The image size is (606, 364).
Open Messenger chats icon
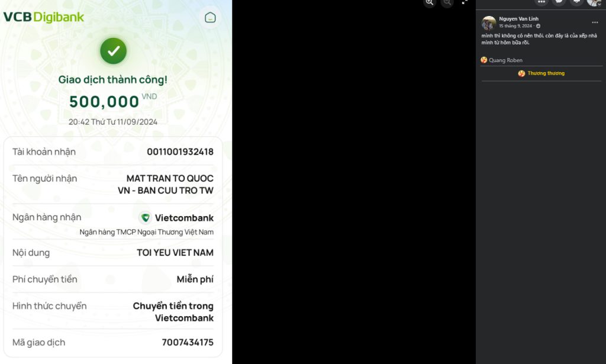pos(559,2)
